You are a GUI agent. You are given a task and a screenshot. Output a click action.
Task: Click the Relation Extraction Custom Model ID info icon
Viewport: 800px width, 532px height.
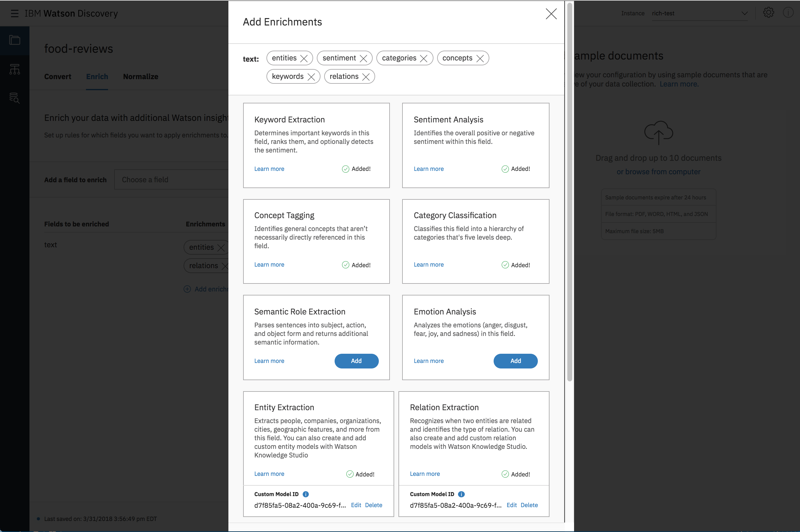[461, 494]
